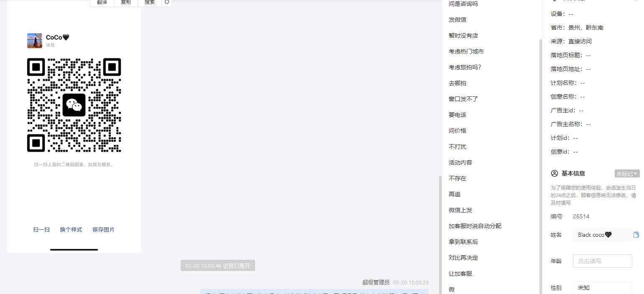
Task: Tap 扫一扫 below the QR code
Action: 41,230
